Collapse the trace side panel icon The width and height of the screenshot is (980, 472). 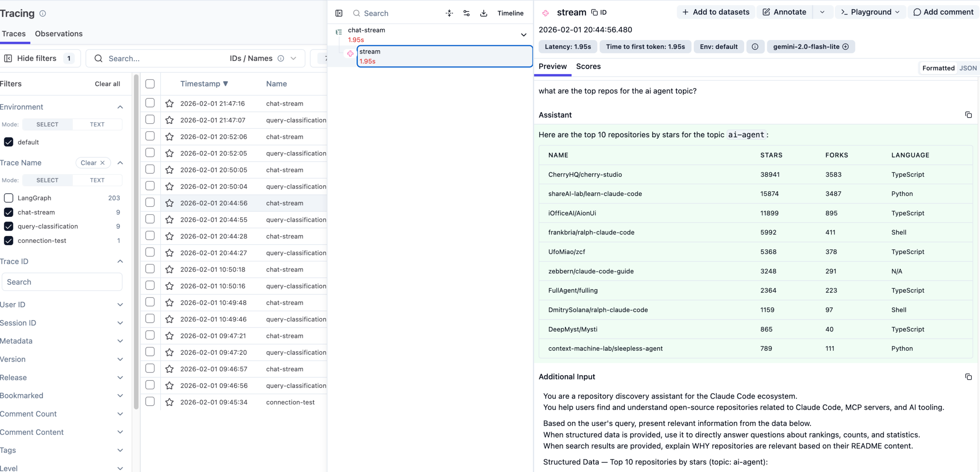click(x=339, y=13)
